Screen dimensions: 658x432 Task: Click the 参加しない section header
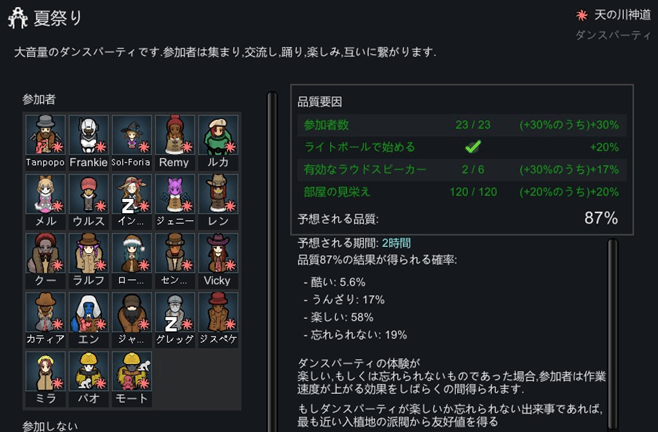click(x=50, y=426)
